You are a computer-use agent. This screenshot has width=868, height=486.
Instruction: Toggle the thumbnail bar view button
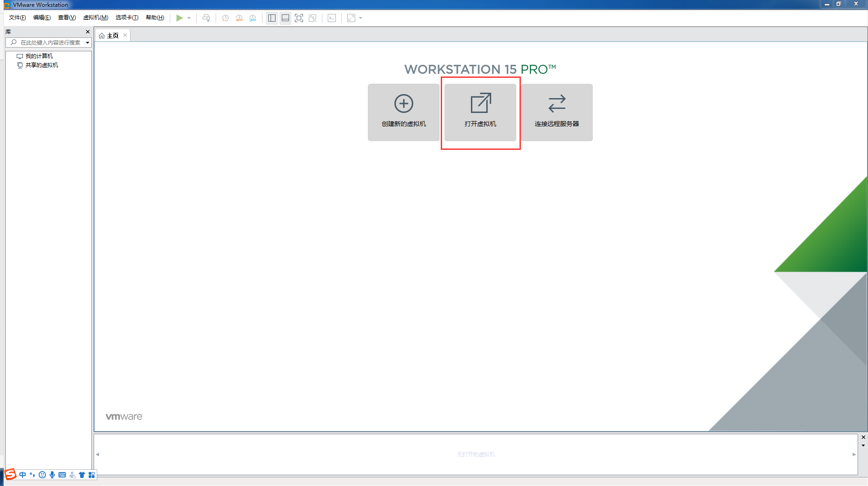point(285,18)
